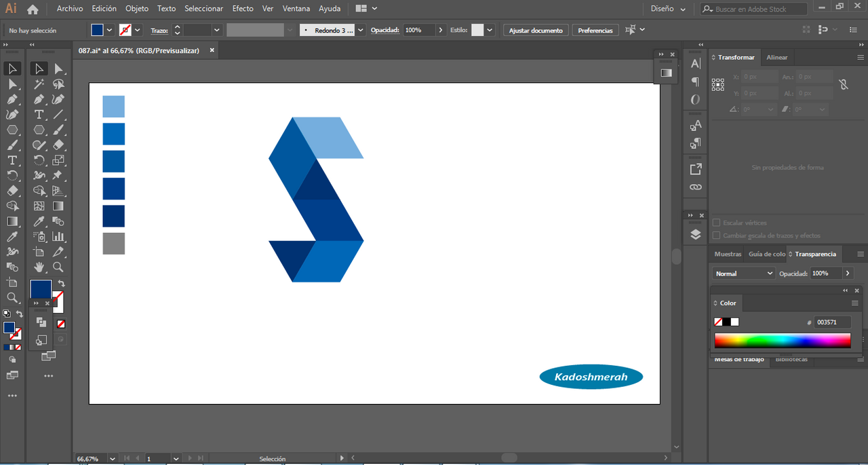Select the Puppet Warp pin tool
The width and height of the screenshot is (868, 465).
click(58, 176)
